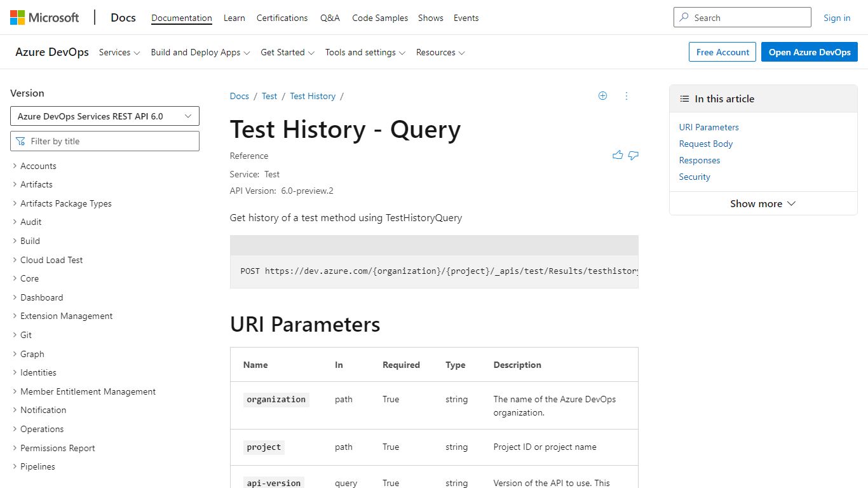868x488 pixels.
Task: Click the api-version parameter name cell
Action: tap(274, 483)
